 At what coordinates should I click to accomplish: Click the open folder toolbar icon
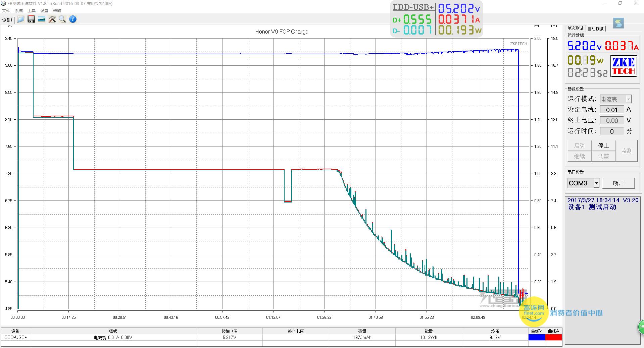click(x=21, y=19)
